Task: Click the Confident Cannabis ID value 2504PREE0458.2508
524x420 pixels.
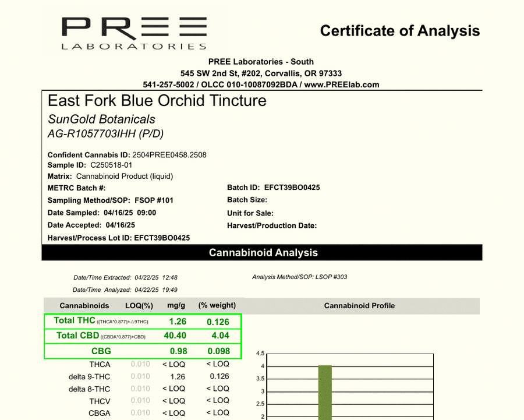Action: [169, 155]
